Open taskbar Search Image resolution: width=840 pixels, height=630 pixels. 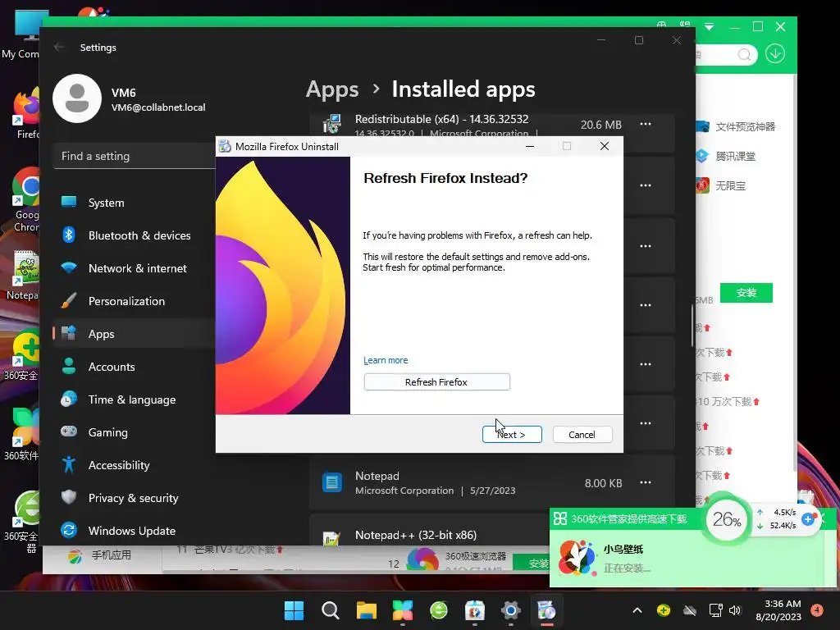(330, 610)
